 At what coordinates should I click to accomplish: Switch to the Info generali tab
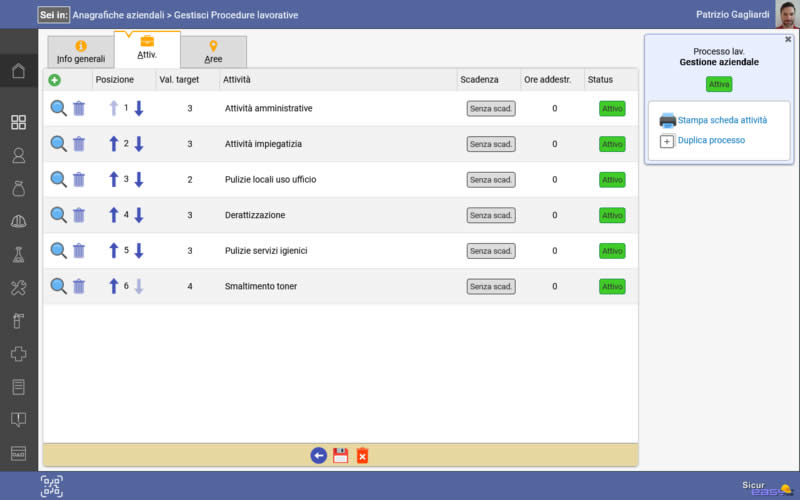coord(81,52)
